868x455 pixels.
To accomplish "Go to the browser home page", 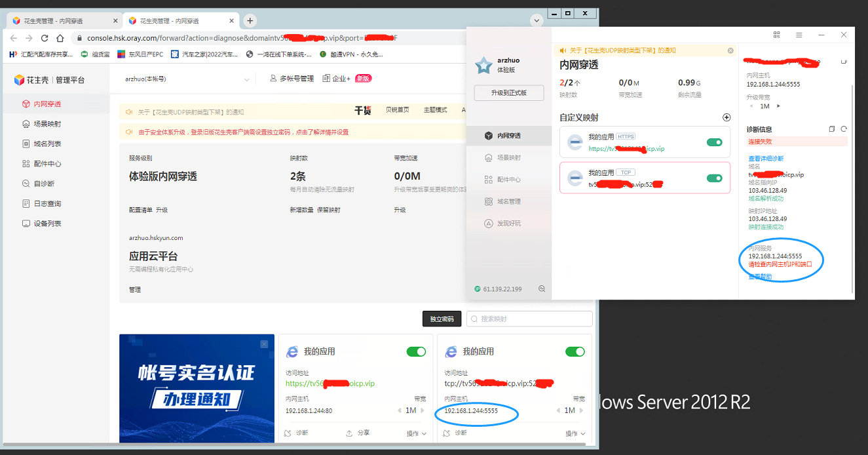I will (x=60, y=38).
